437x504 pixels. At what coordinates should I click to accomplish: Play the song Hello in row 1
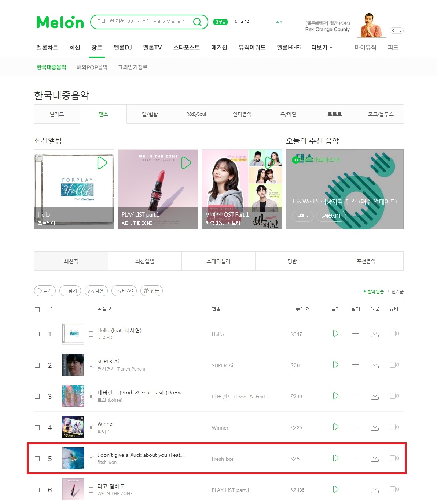[x=335, y=334]
